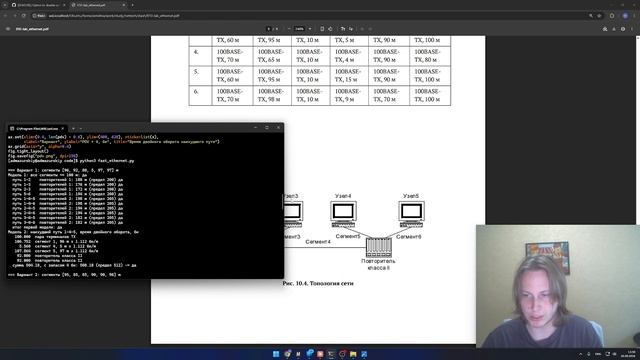Click the caption "Рис. 10.4. Топология сети"
Viewport: 640px width, 360px height.
(318, 283)
